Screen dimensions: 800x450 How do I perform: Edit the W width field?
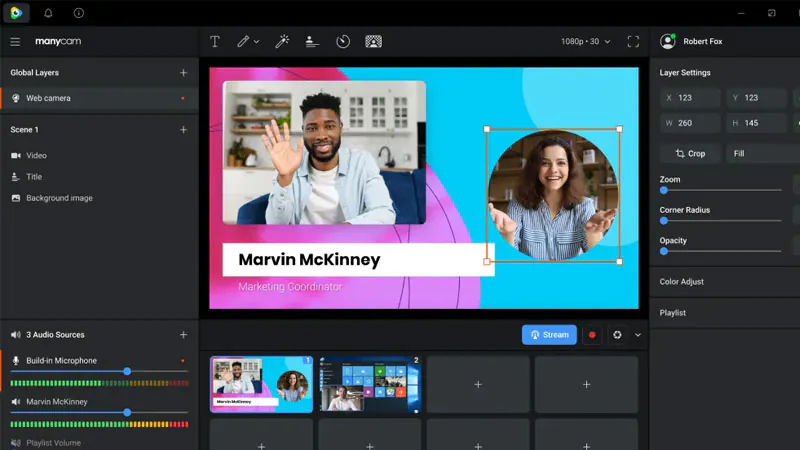pos(690,123)
